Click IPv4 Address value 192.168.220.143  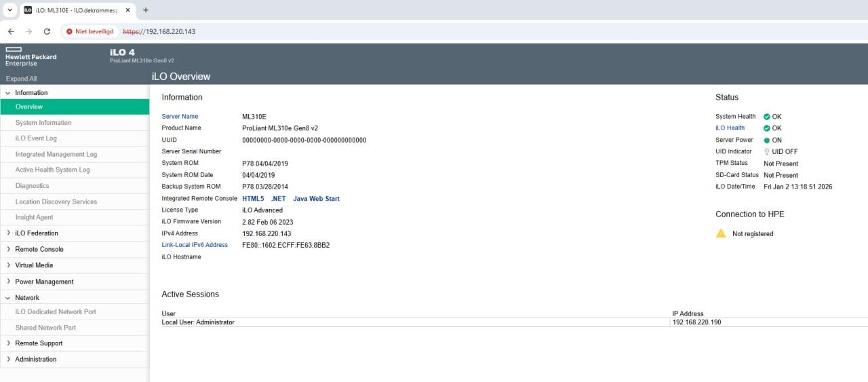[x=267, y=233]
